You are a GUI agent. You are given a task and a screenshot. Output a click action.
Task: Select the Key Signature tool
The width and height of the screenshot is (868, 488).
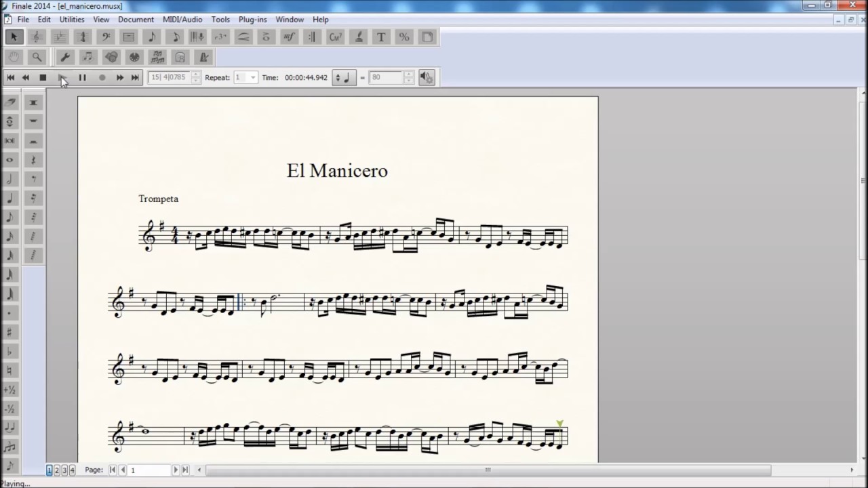pyautogui.click(x=60, y=37)
